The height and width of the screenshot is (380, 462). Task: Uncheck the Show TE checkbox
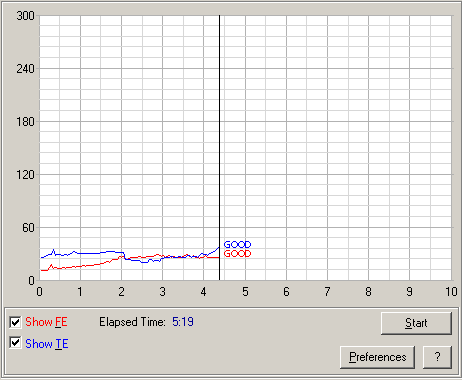pos(15,343)
